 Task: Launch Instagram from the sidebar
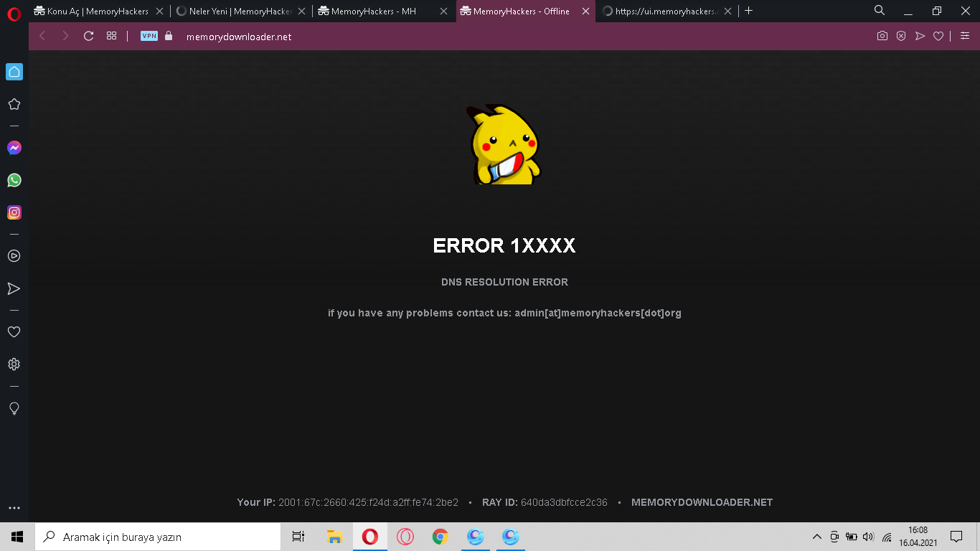click(x=14, y=212)
